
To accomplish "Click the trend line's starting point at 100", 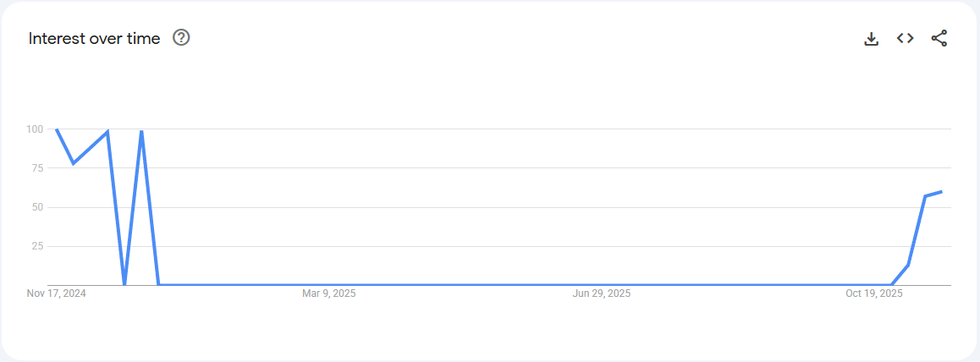I will [x=57, y=130].
